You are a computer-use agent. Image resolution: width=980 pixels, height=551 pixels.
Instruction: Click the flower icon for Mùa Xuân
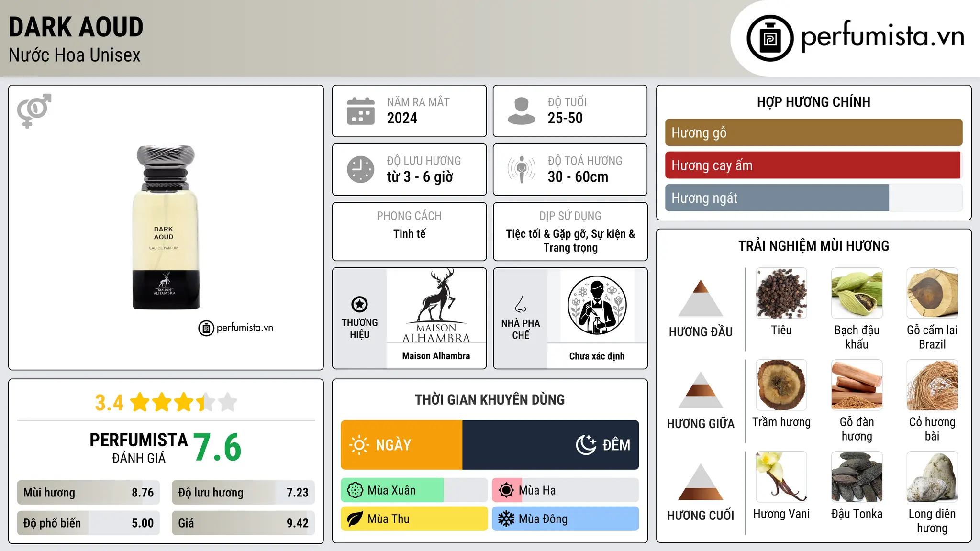pos(355,490)
